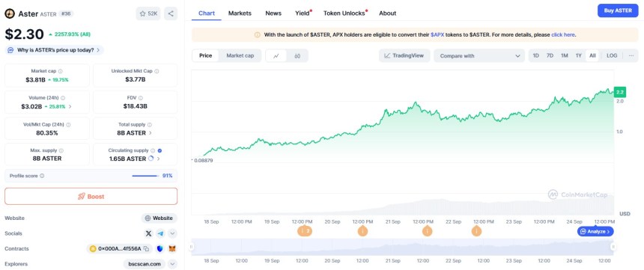
Task: Select the Price chart toggle
Action: 206,56
